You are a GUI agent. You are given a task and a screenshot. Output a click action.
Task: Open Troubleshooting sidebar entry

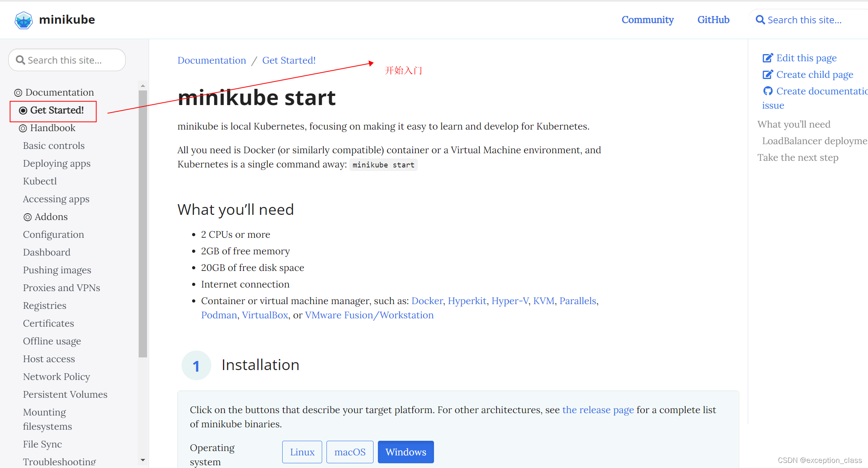point(59,462)
